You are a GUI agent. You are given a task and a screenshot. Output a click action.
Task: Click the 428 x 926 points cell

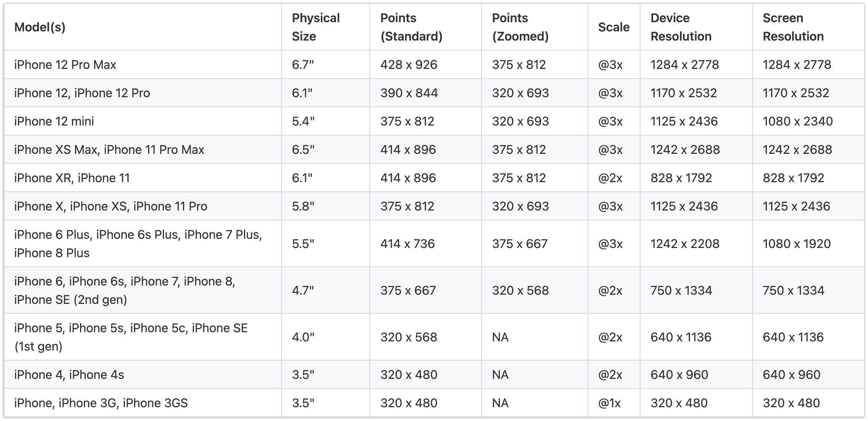(x=409, y=65)
